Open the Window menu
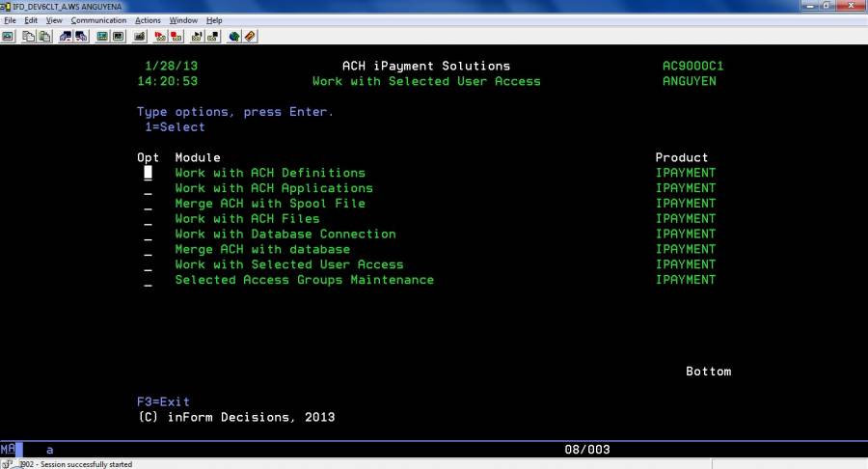This screenshot has width=868, height=469. 183,20
